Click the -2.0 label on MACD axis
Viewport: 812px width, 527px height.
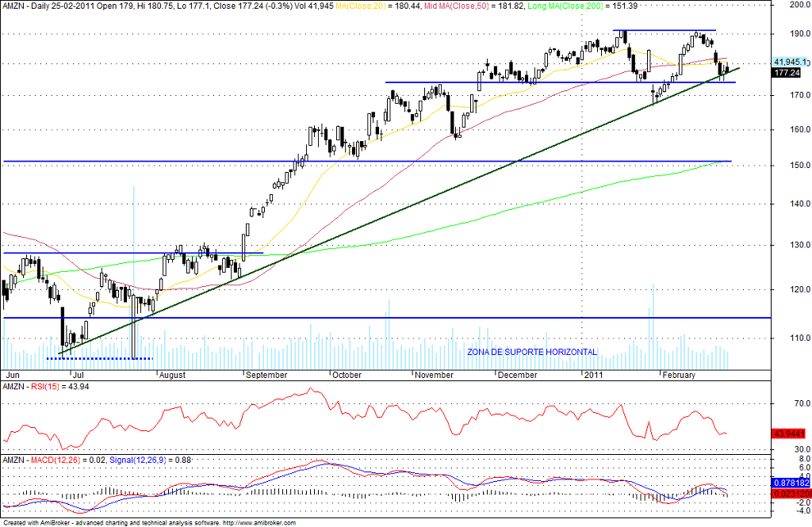803,502
